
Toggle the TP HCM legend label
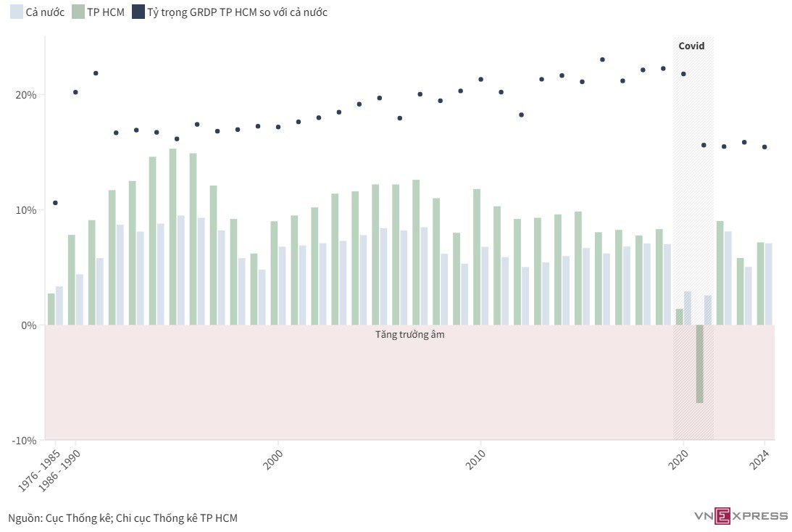click(x=105, y=12)
